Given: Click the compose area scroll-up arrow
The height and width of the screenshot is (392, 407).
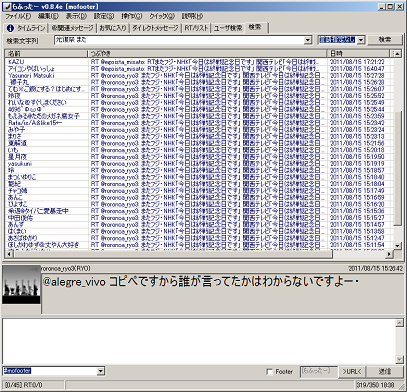Looking at the screenshot, I should point(399,323).
